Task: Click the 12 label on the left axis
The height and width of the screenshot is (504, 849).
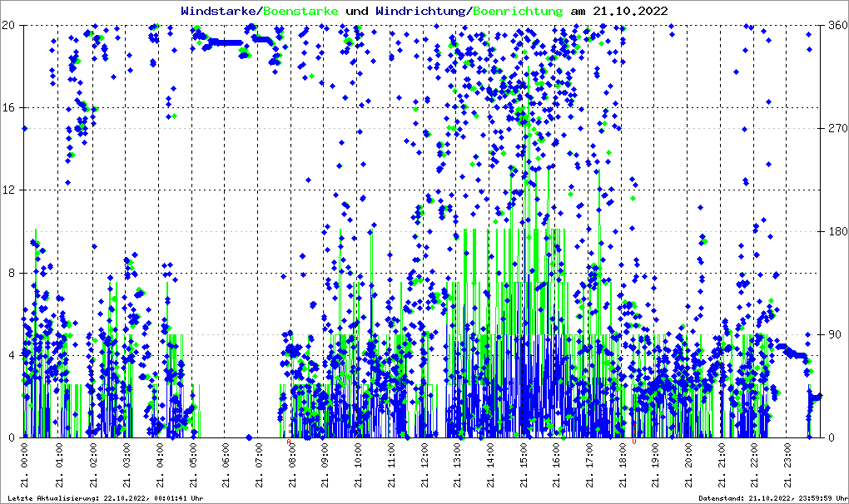Action: [x=10, y=190]
